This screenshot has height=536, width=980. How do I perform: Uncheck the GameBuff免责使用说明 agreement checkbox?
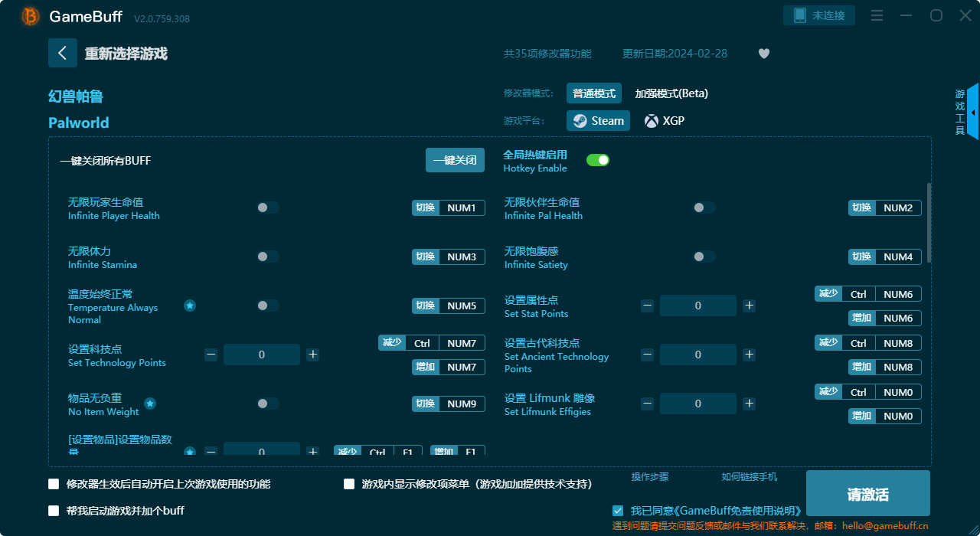click(x=618, y=511)
